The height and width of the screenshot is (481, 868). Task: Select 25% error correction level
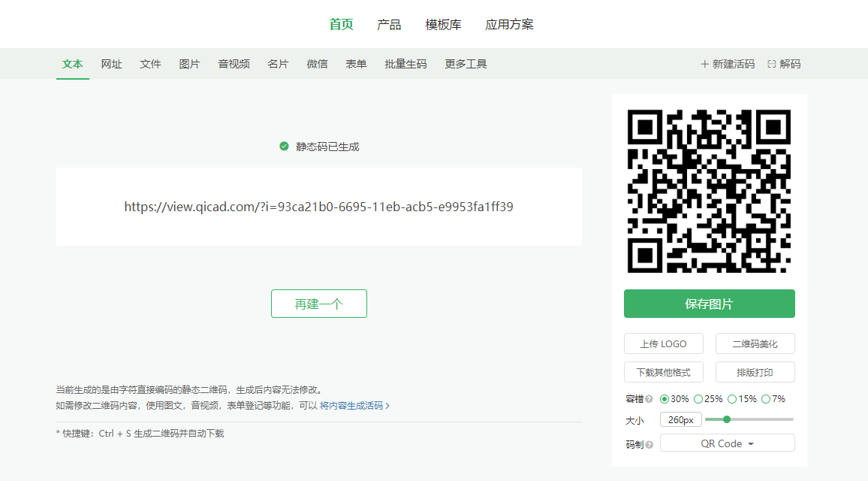point(698,399)
